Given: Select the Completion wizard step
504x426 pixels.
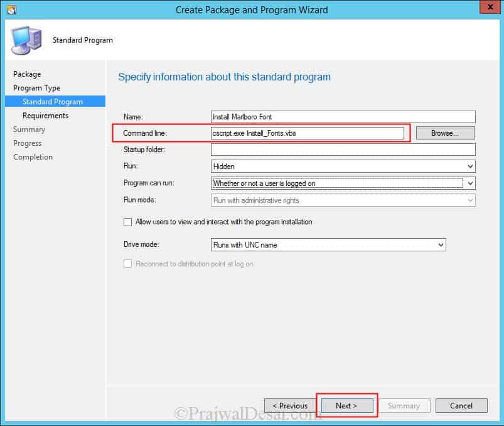Looking at the screenshot, I should point(33,156).
